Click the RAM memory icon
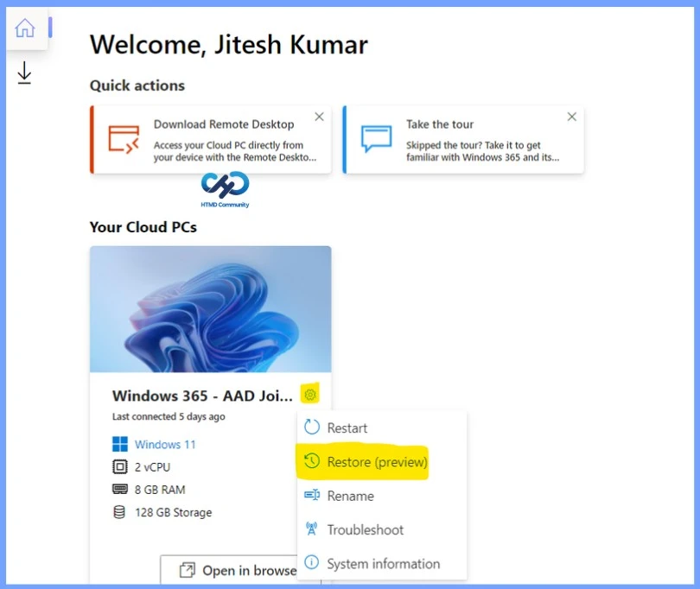This screenshot has width=700, height=589. pos(119,489)
